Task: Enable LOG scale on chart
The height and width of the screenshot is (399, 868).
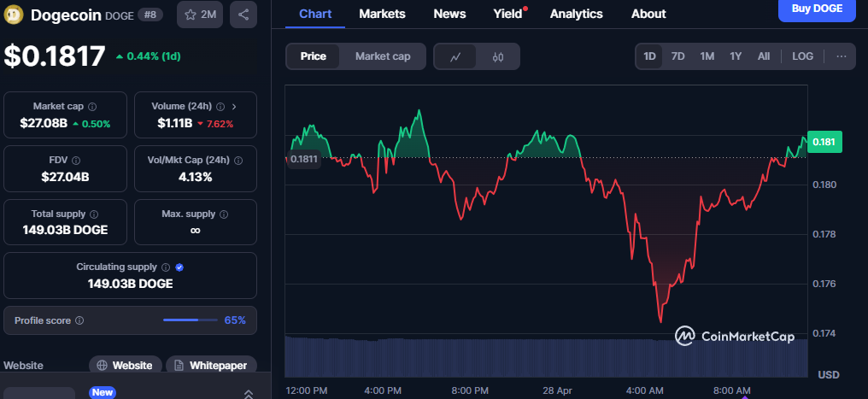Action: [x=803, y=56]
